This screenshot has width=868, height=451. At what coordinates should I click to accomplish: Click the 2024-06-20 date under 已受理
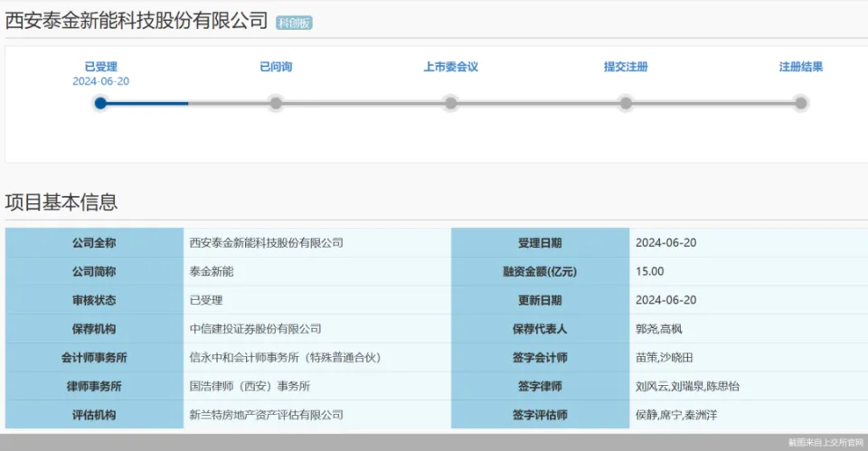click(100, 81)
